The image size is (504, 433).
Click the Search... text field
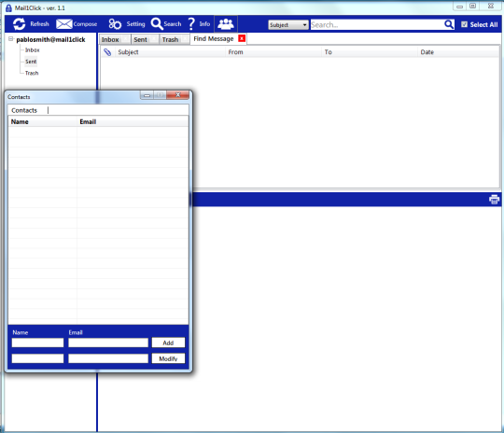(x=377, y=25)
